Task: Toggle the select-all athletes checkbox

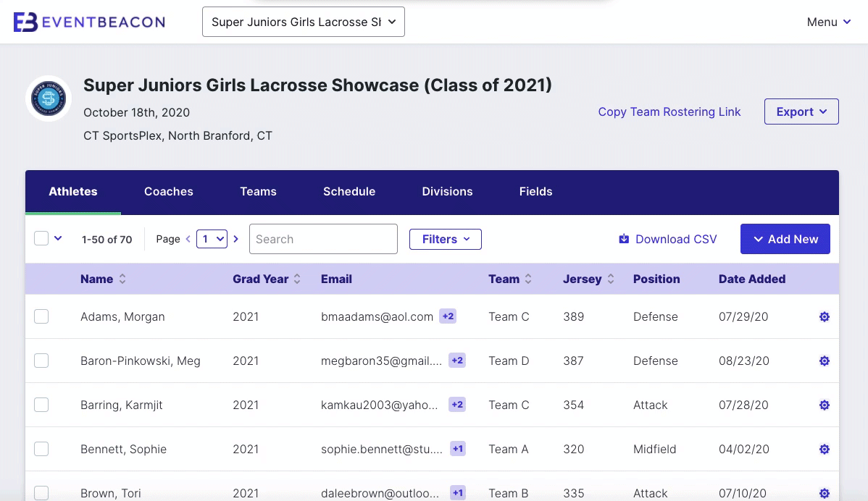Action: 41,238
